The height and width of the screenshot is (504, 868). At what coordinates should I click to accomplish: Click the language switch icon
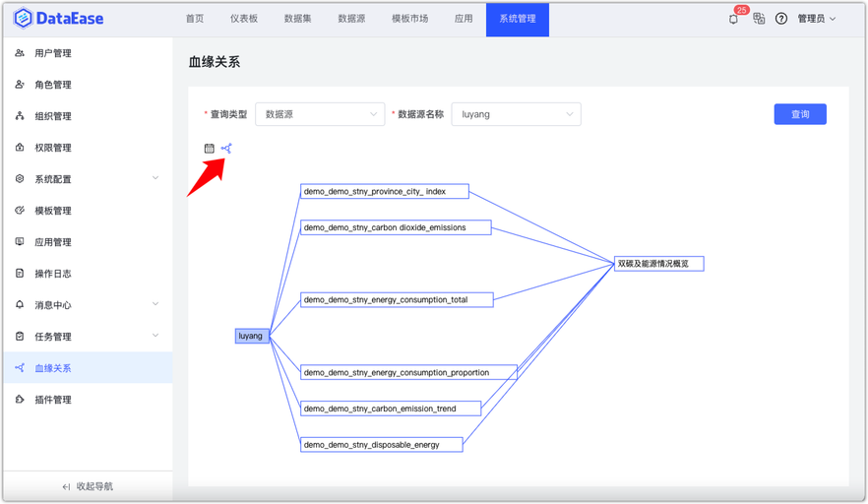pyautogui.click(x=759, y=19)
